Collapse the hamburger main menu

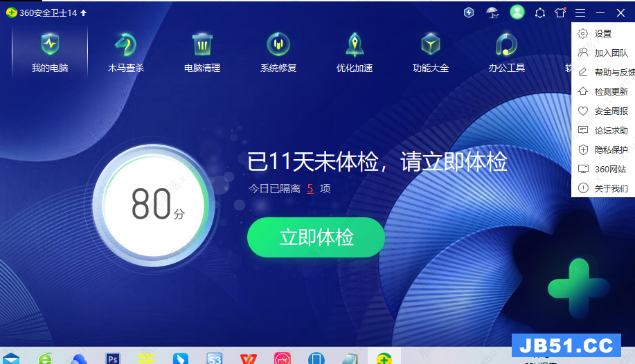580,12
